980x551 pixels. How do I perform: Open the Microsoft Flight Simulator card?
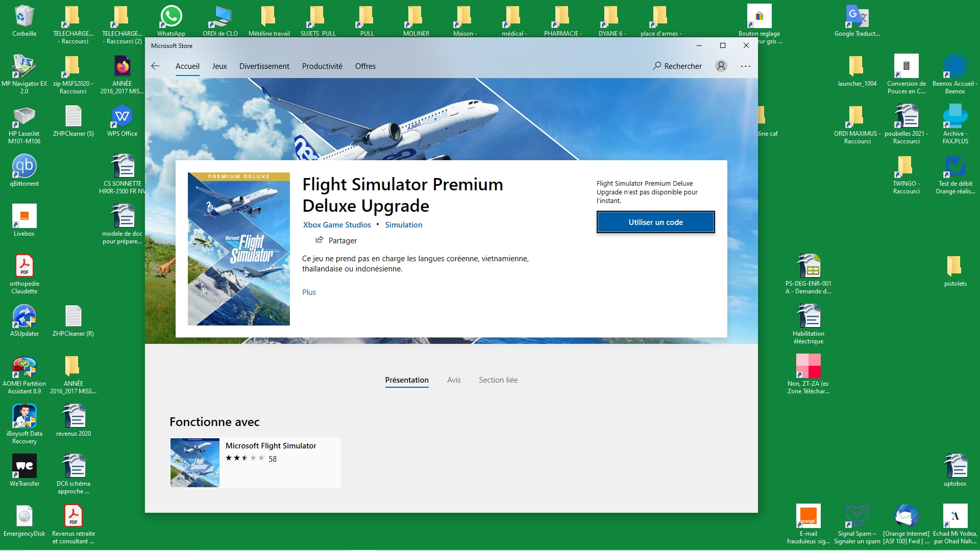(x=255, y=462)
